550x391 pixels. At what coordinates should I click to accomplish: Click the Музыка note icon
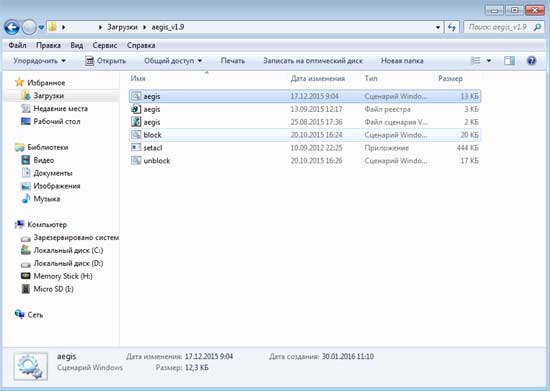pyautogui.click(x=26, y=199)
